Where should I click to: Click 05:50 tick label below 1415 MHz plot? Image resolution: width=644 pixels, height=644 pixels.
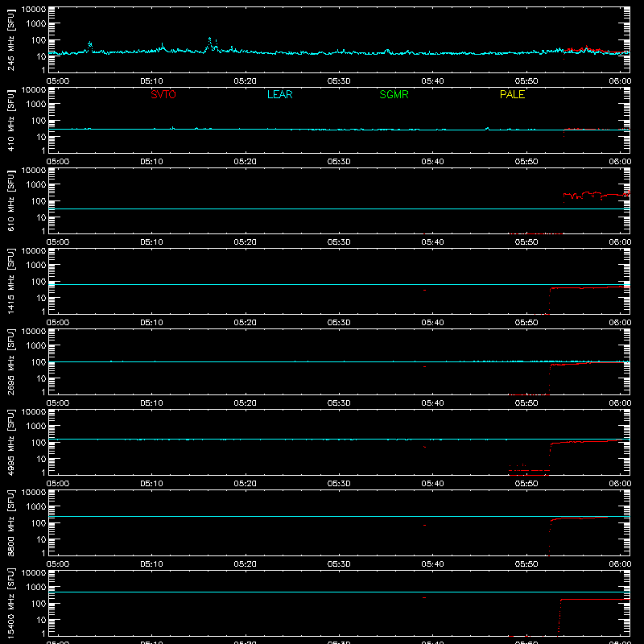(x=526, y=323)
